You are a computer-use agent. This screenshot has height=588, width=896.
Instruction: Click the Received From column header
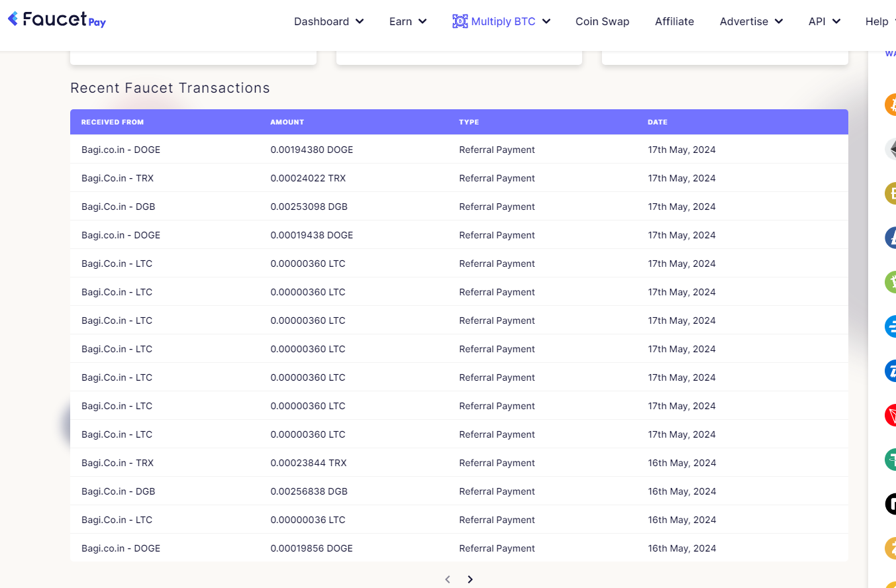(113, 122)
